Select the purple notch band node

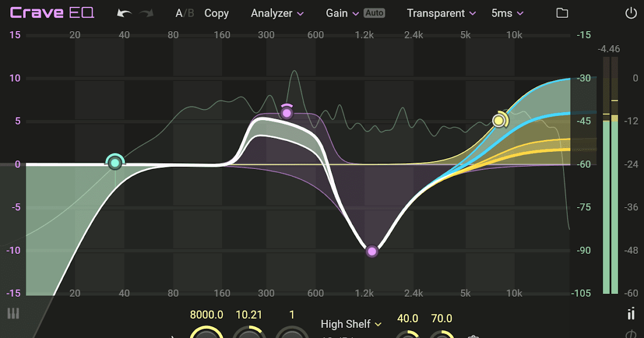click(372, 251)
